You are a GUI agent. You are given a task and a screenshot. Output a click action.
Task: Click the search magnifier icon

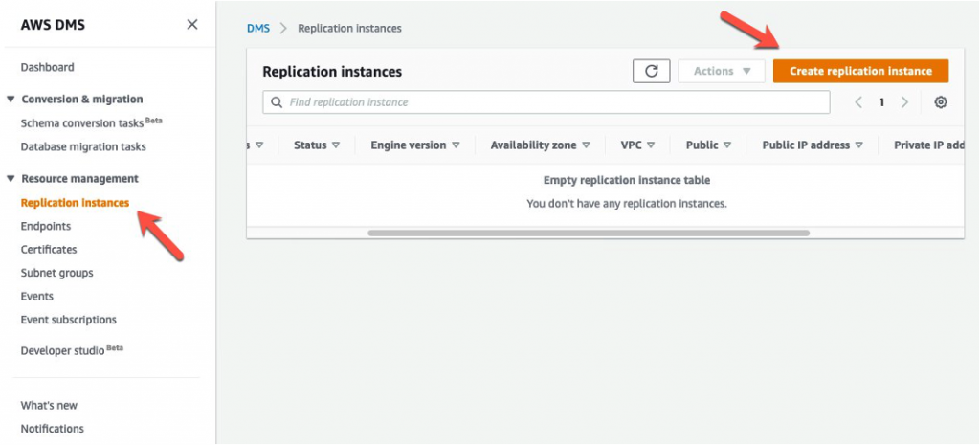click(x=277, y=101)
